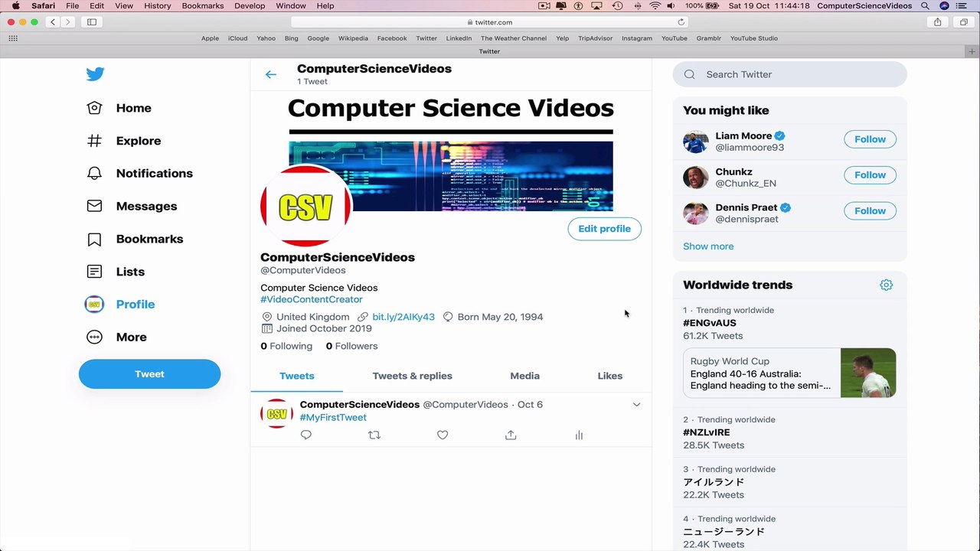Screen dimensions: 980x551
Task: Retweet the #MyFirstTweet tweet
Action: (x=374, y=435)
